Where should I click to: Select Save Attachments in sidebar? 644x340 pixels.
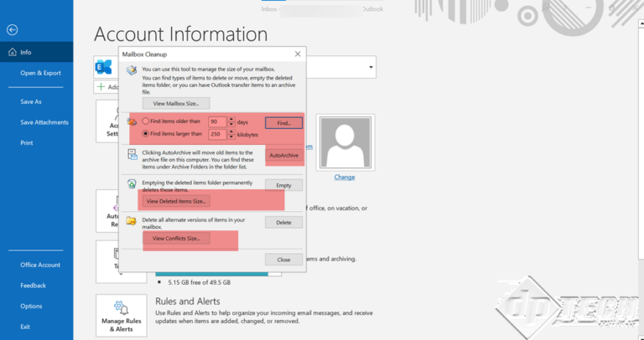44,122
